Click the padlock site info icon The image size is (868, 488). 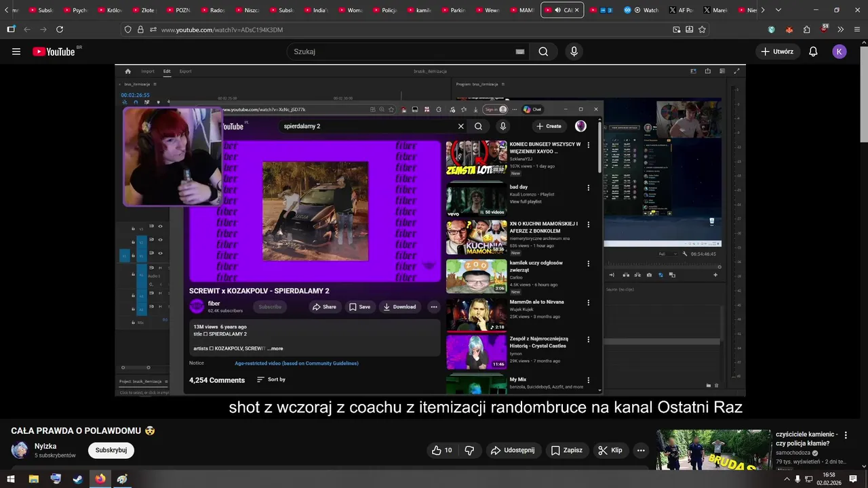pos(140,30)
